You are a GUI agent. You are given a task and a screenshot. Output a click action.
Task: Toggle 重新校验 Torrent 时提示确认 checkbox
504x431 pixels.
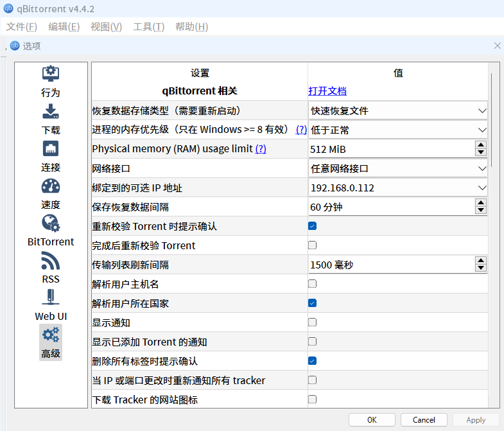tap(312, 226)
